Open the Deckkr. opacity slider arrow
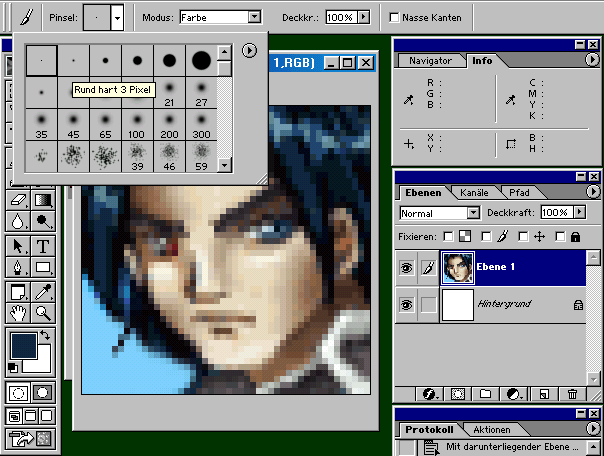 [363, 17]
